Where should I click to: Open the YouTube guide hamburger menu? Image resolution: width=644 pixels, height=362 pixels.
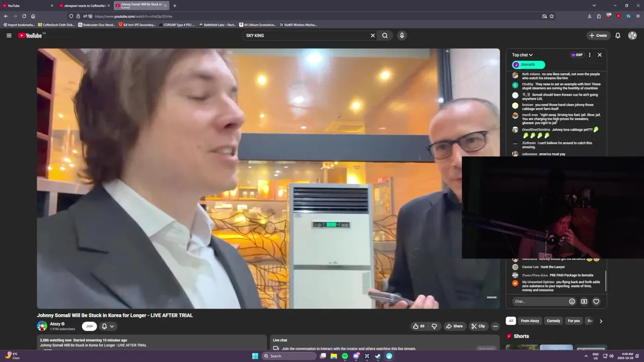pyautogui.click(x=9, y=35)
